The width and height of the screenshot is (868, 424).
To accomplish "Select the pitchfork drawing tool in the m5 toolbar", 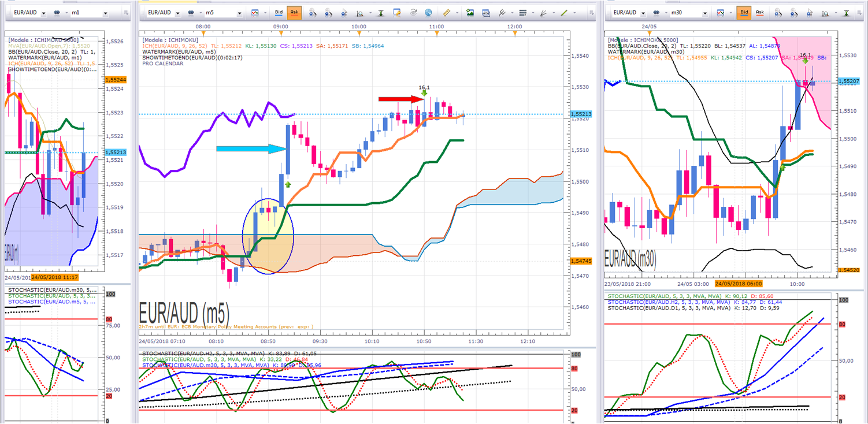I will [x=502, y=12].
